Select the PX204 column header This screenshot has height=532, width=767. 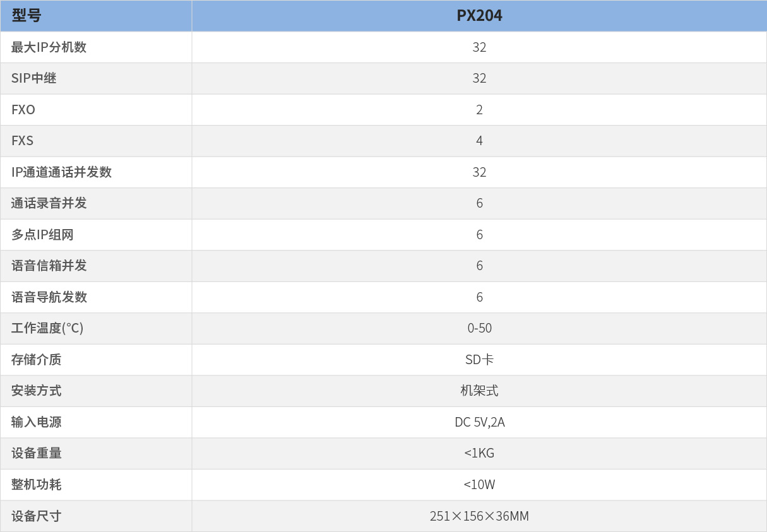click(x=479, y=16)
